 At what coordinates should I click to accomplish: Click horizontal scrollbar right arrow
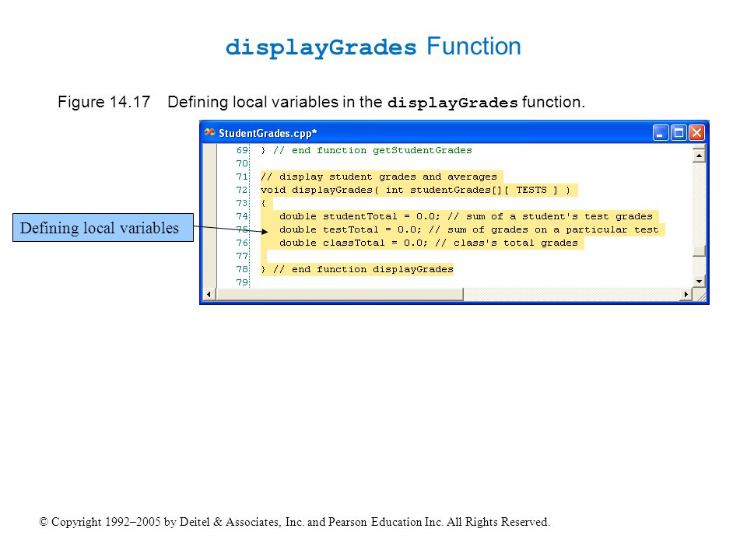(x=686, y=294)
